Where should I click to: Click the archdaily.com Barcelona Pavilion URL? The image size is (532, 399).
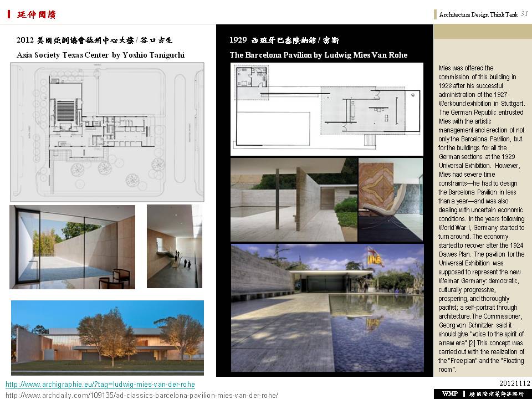[x=142, y=395]
